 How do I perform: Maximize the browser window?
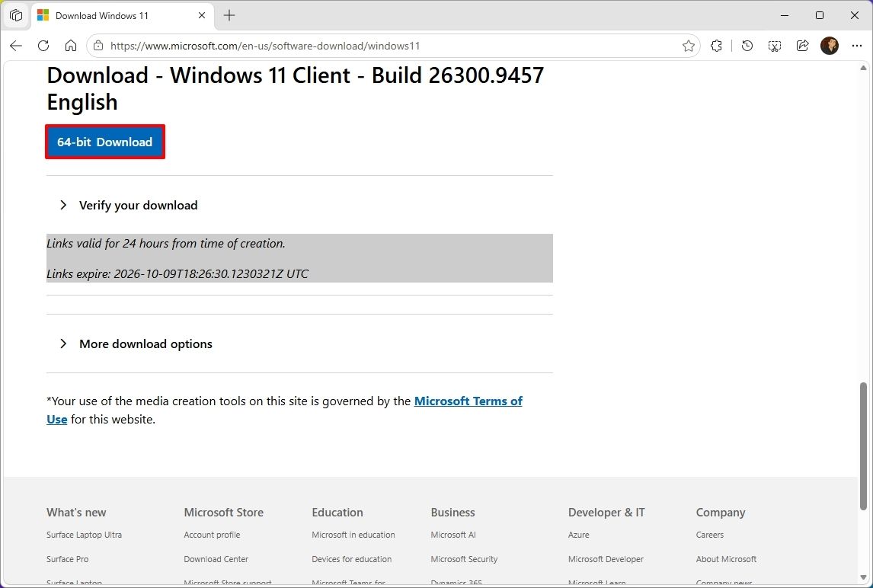(820, 15)
